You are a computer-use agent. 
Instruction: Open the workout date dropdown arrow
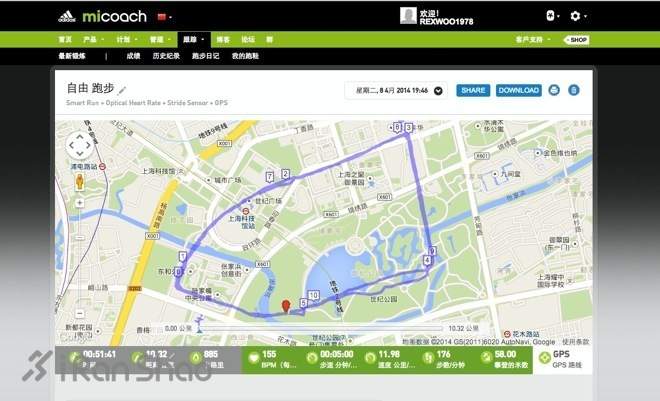pyautogui.click(x=438, y=90)
